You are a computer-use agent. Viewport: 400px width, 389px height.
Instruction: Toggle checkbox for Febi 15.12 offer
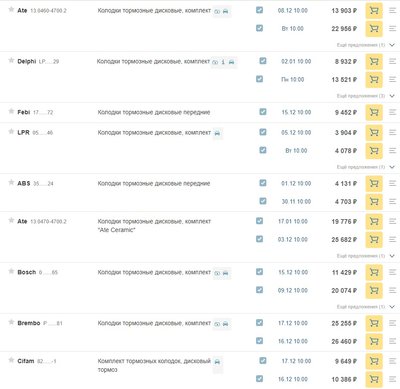point(263,112)
